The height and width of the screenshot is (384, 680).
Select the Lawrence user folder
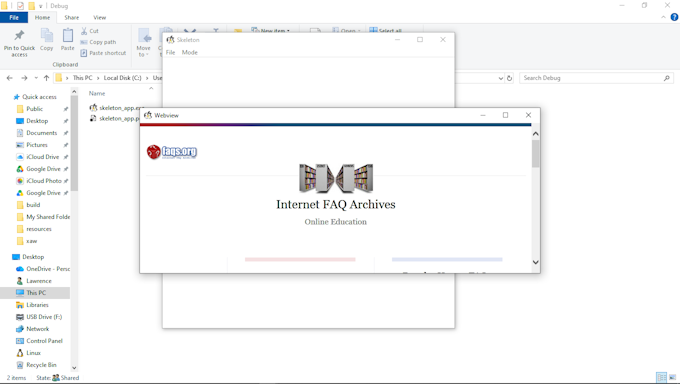pos(39,281)
